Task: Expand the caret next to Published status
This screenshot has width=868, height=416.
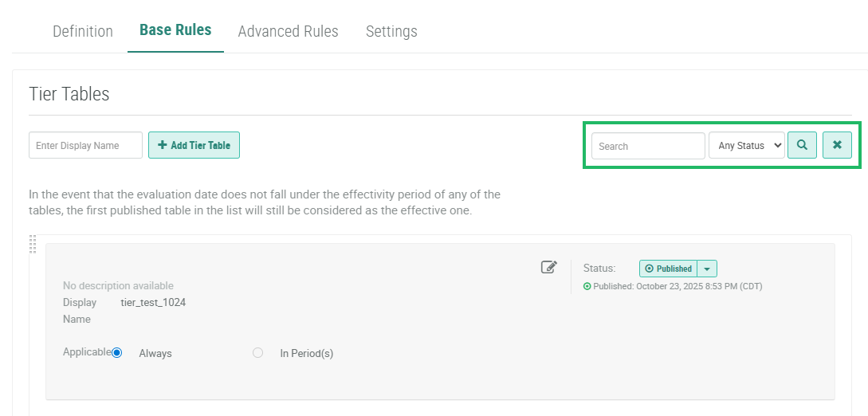Action: pyautogui.click(x=707, y=269)
